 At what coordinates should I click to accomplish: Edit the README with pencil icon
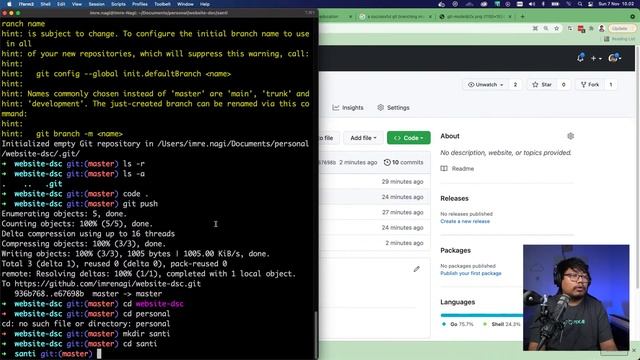click(416, 269)
